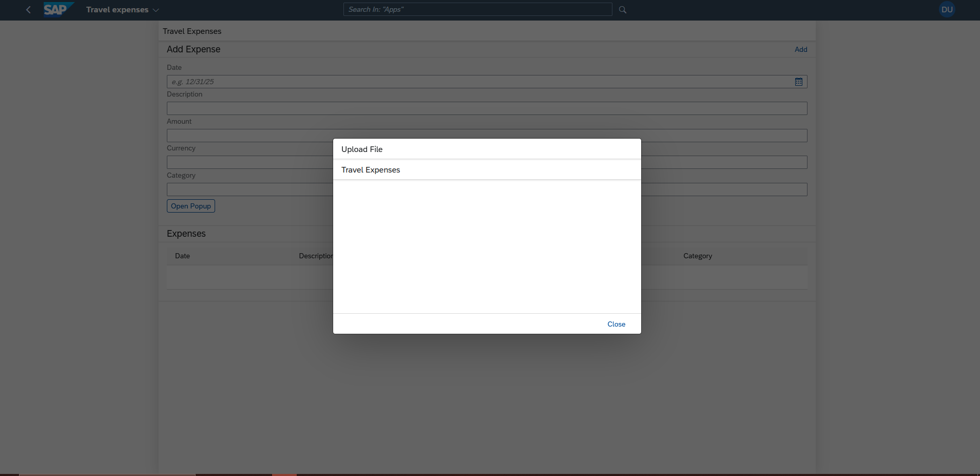Click the search magnifier icon
Screen dimensions: 980x476
pos(623,10)
